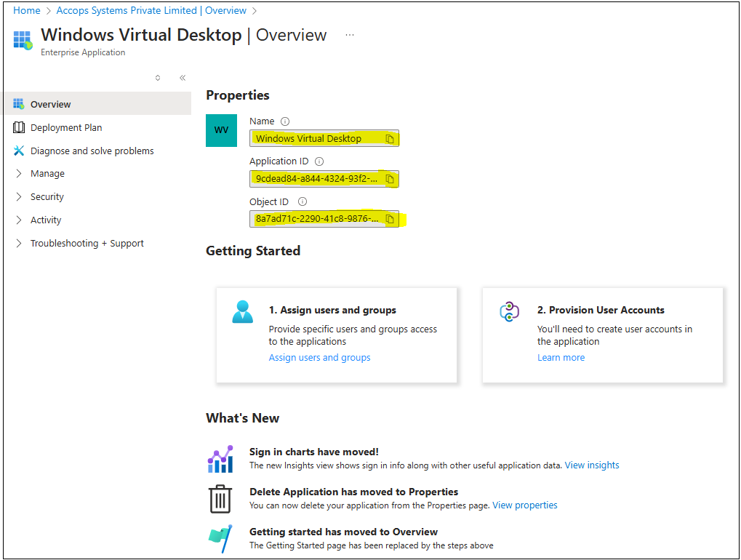This screenshot has width=741, height=560.
Task: Select Overview in the left menu
Action: [50, 105]
